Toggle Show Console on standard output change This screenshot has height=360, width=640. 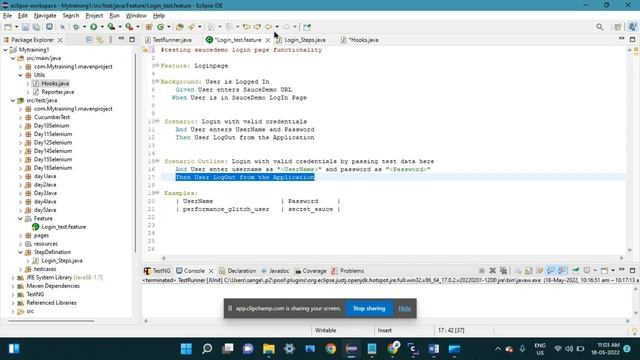551,271
